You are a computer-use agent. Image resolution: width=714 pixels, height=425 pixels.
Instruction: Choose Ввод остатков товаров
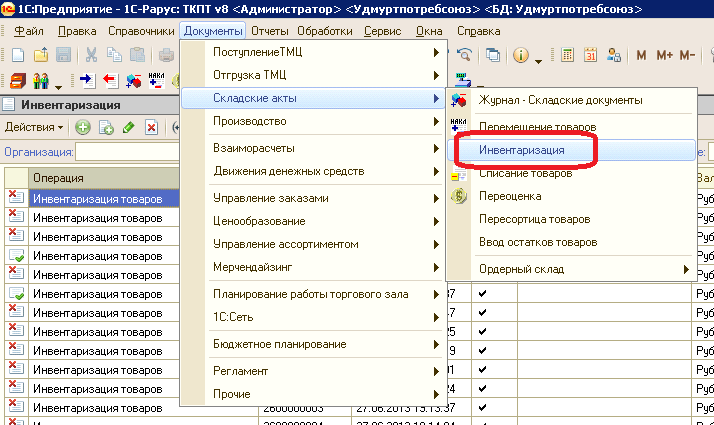coord(571,242)
